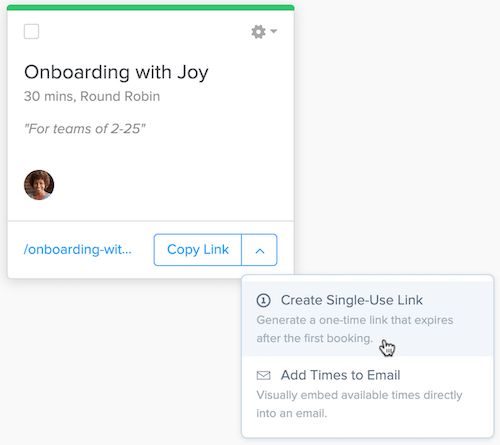Click the caret arrow beside the gear
500x445 pixels.
[x=274, y=31]
